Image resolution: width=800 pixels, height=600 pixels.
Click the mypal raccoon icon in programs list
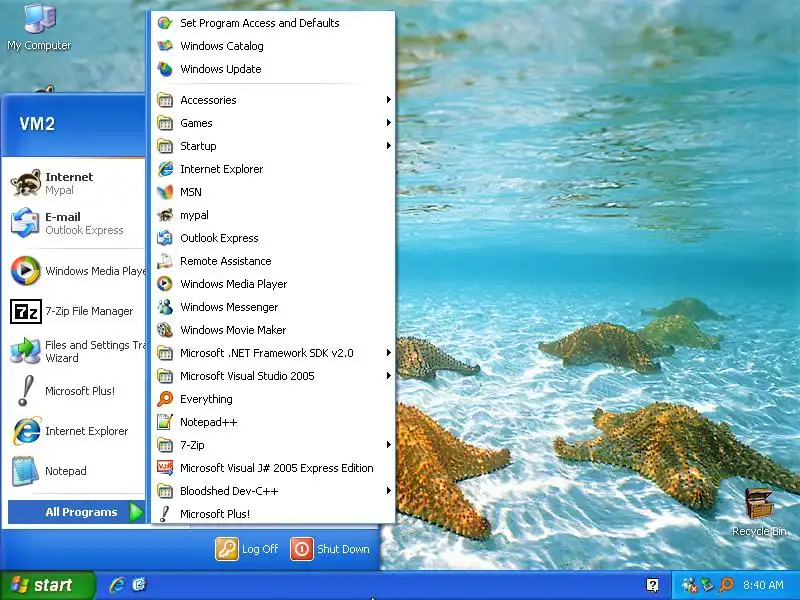coord(165,215)
